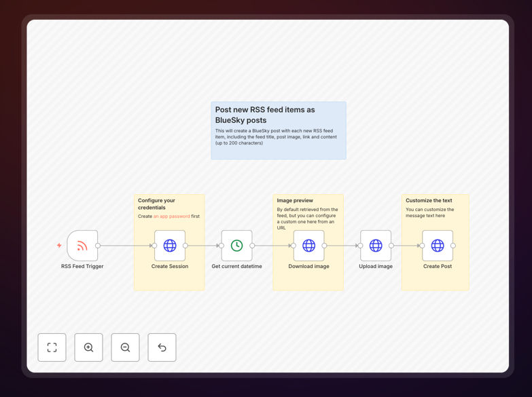This screenshot has height=397, width=532.
Task: Click the 'Create Post' node label
Action: pyautogui.click(x=438, y=266)
